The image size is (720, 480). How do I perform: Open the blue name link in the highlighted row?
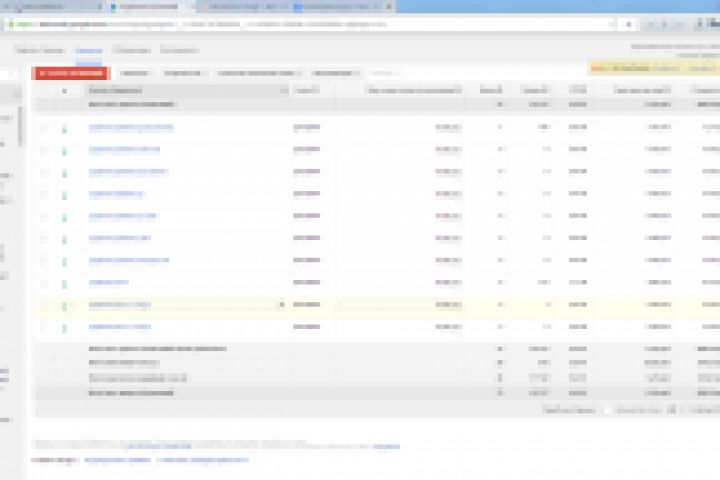(120, 305)
